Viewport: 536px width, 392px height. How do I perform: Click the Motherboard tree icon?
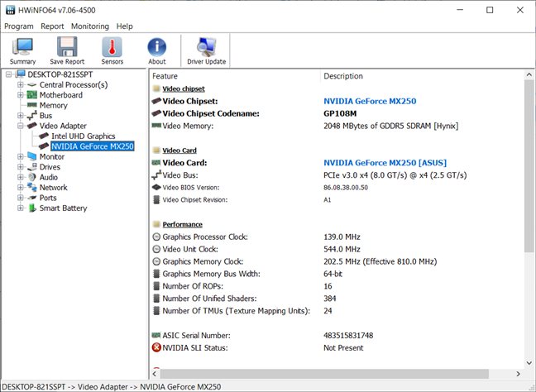click(31, 94)
